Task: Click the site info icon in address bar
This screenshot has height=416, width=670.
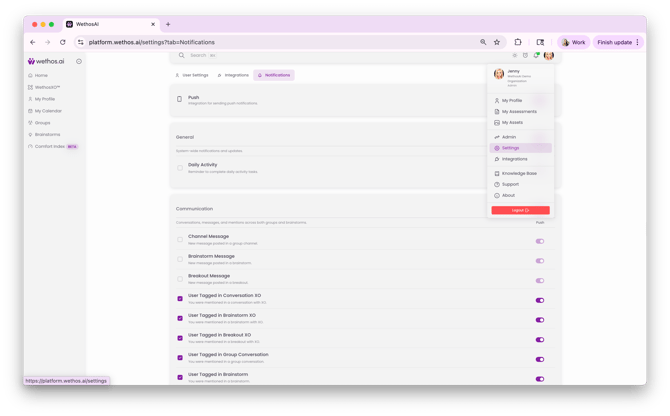Action: click(x=80, y=42)
